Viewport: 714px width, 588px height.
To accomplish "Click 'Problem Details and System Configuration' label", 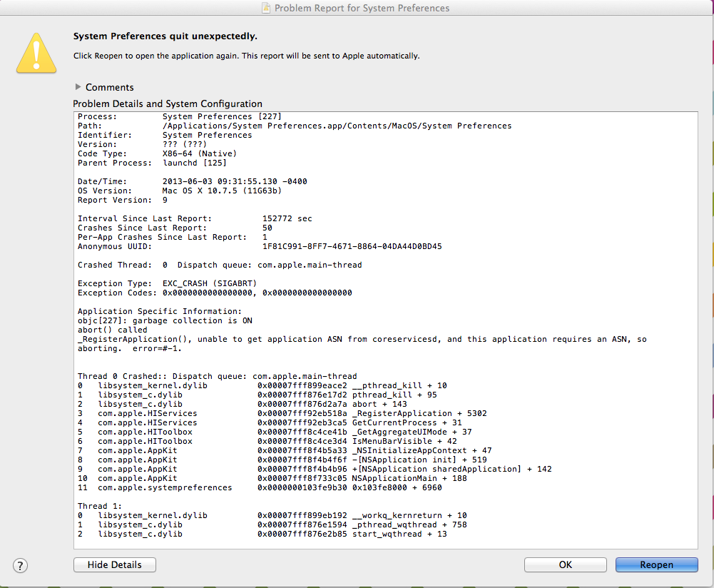I will pos(168,104).
